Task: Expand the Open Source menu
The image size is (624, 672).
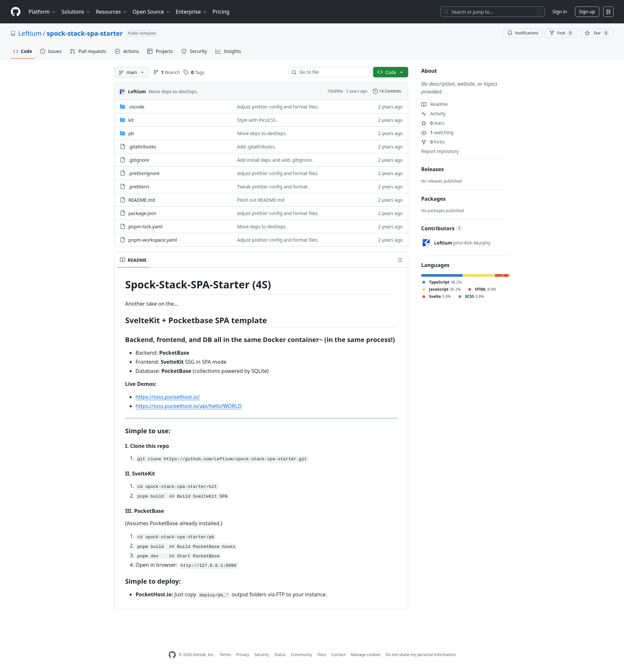Action: (151, 12)
